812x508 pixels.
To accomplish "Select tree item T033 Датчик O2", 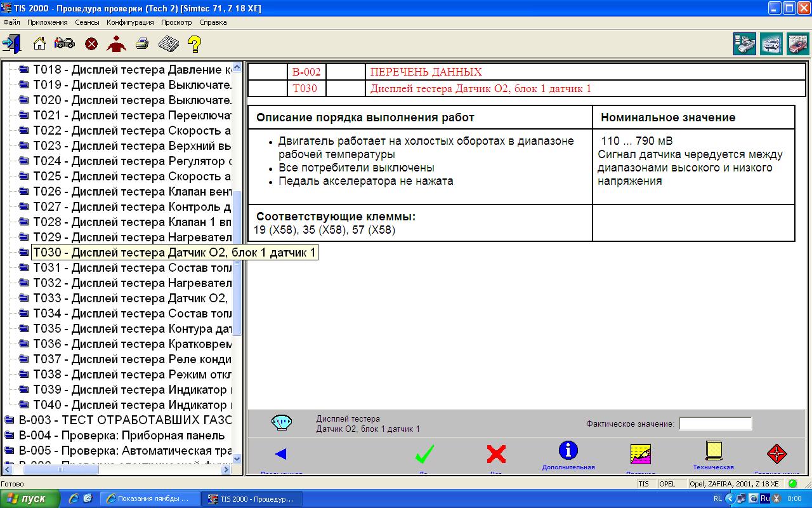I will [133, 298].
